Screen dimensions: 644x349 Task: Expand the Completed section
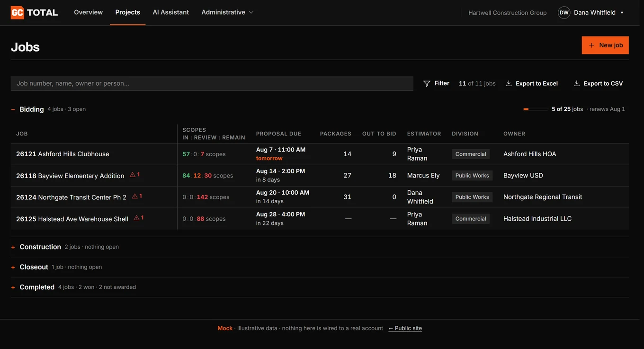pyautogui.click(x=13, y=287)
